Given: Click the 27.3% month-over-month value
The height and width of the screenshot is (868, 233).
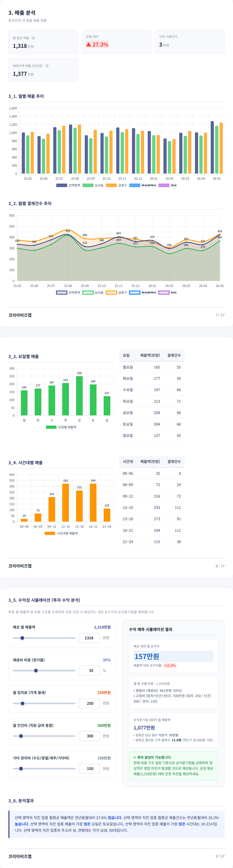Looking at the screenshot, I should click(97, 44).
